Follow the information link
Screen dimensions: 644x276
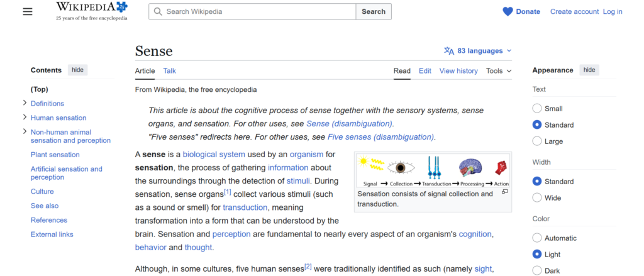click(x=288, y=168)
